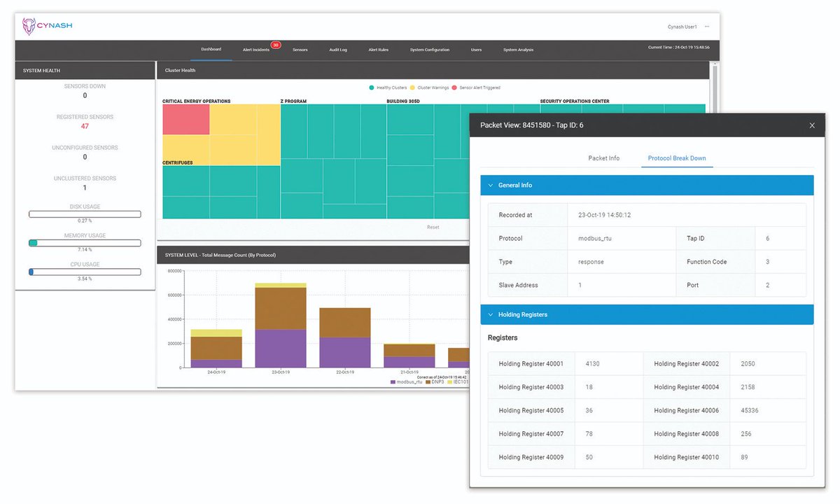Switch to the Packet Info tab
840x504 pixels.
point(604,158)
